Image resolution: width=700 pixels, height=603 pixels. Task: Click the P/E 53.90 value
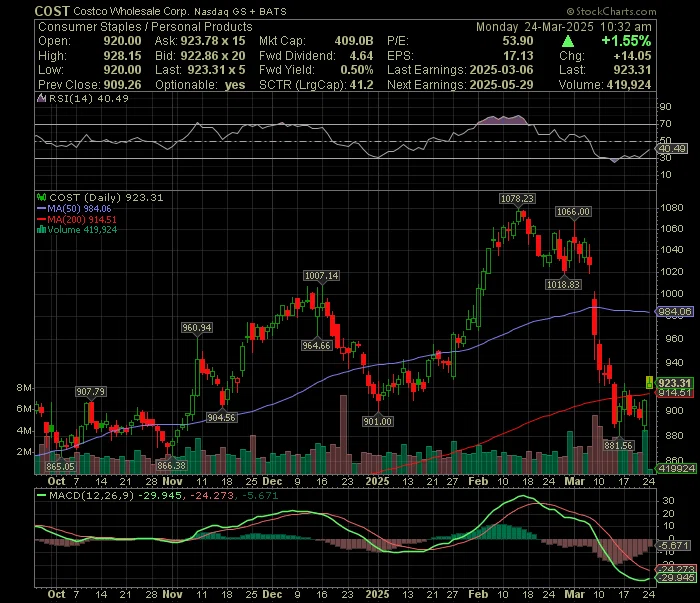pyautogui.click(x=518, y=41)
